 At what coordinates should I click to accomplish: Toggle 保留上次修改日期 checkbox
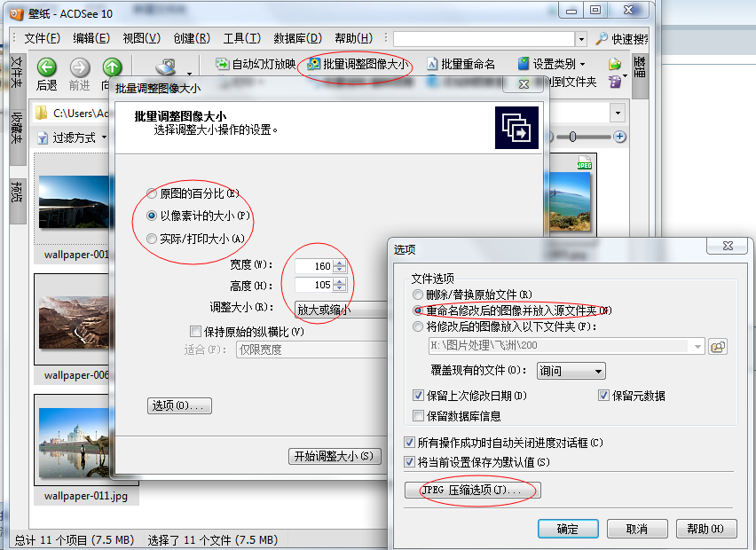pyautogui.click(x=418, y=396)
